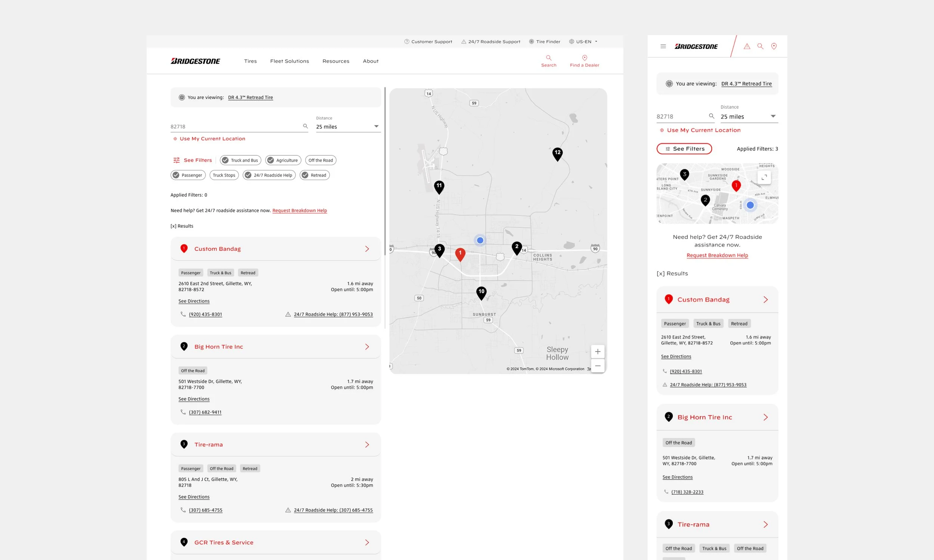
Task: Toggle the 24/7 Roadside Help filter chip
Action: click(269, 175)
